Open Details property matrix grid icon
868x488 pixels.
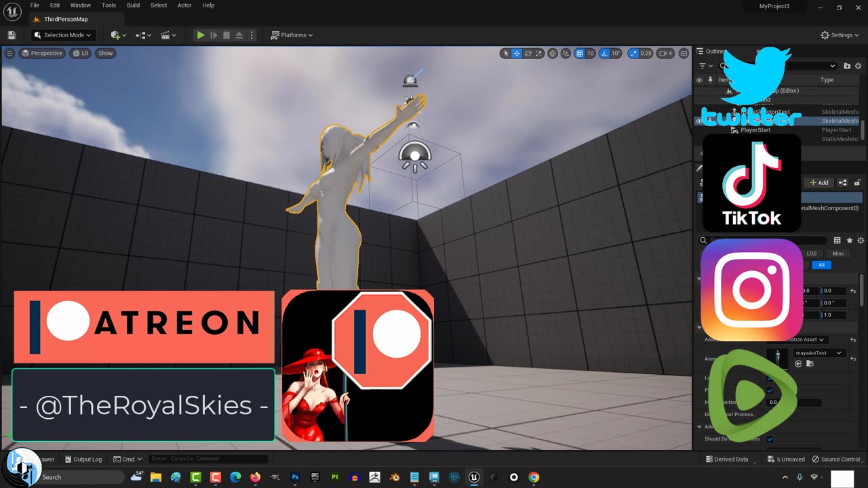pos(837,241)
